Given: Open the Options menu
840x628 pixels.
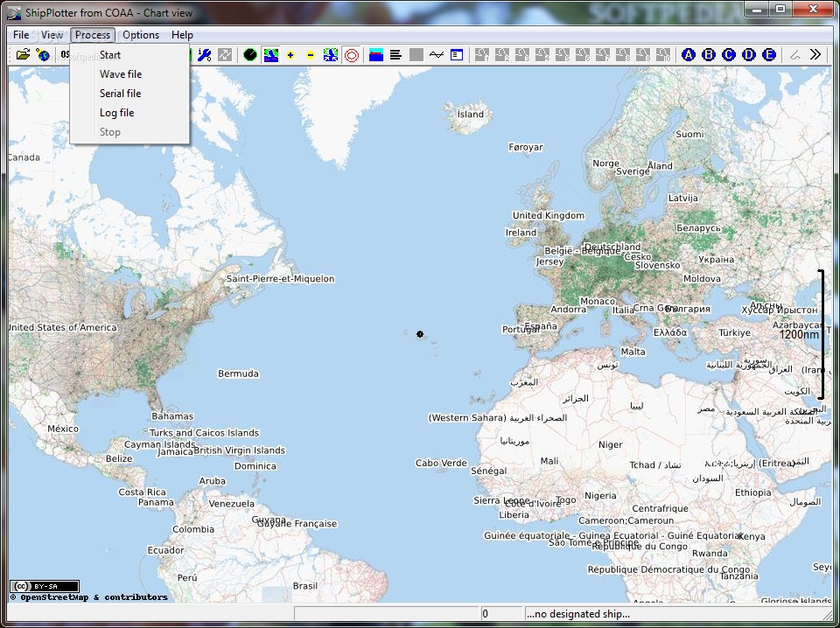Looking at the screenshot, I should click(x=141, y=35).
